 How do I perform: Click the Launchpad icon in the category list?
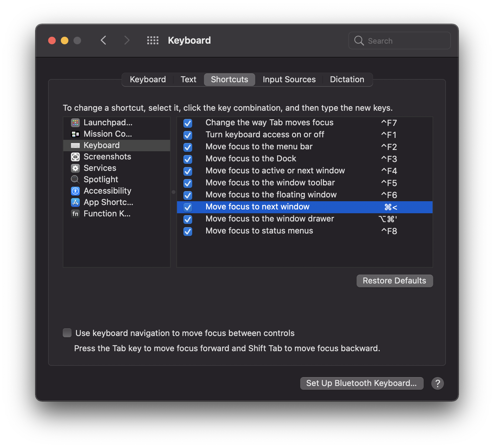(x=75, y=122)
